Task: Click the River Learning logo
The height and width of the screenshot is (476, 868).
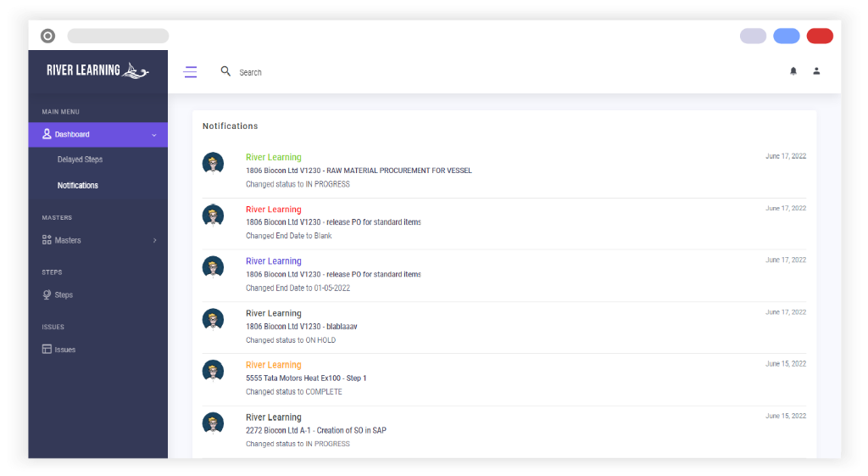Action: coord(97,70)
